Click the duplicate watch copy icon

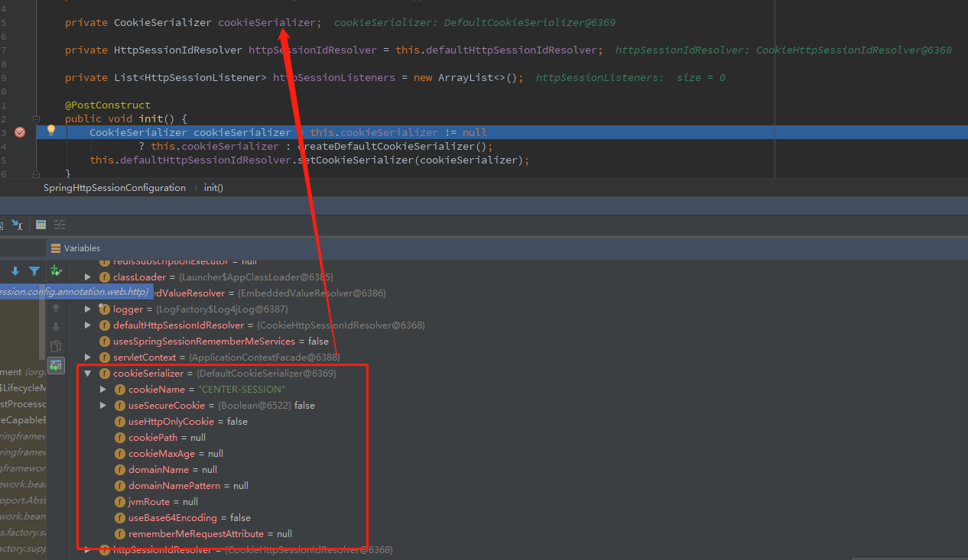[x=55, y=346]
